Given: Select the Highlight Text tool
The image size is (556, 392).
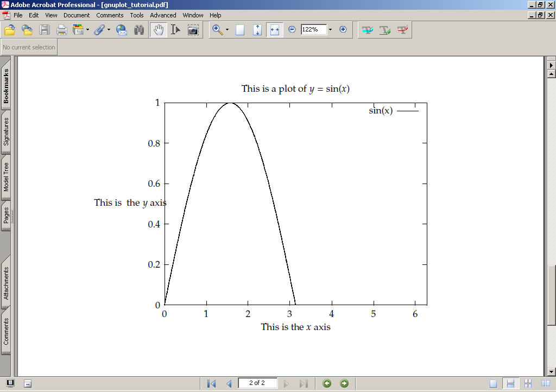Looking at the screenshot, I should click(368, 30).
